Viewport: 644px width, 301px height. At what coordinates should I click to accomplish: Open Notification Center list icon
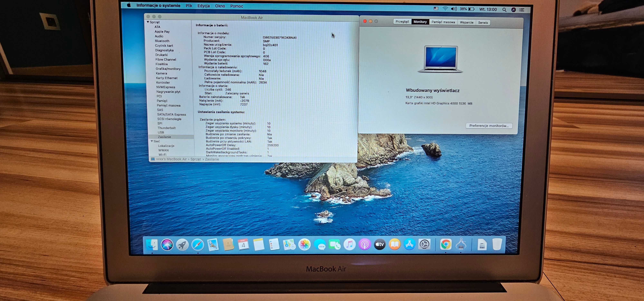[522, 10]
